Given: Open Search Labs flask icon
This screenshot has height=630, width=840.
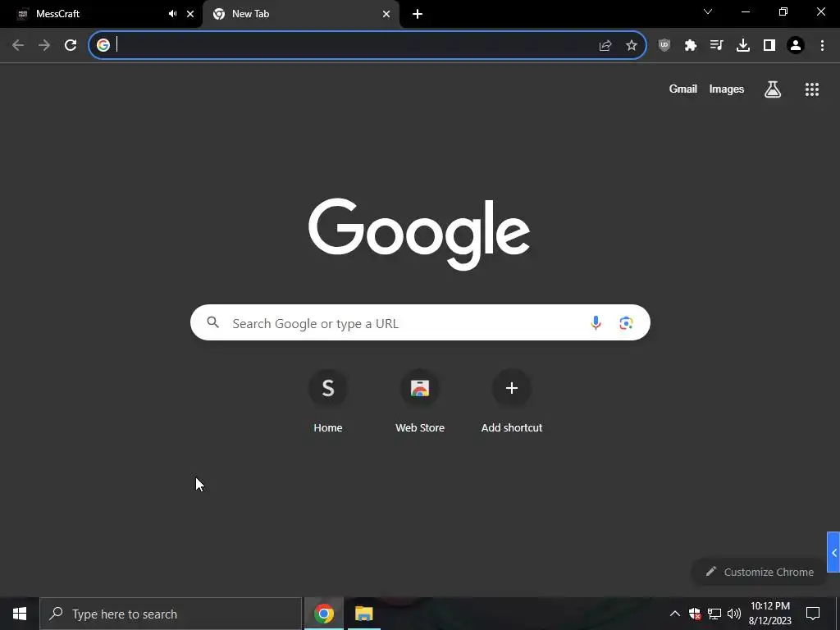Looking at the screenshot, I should tap(773, 89).
